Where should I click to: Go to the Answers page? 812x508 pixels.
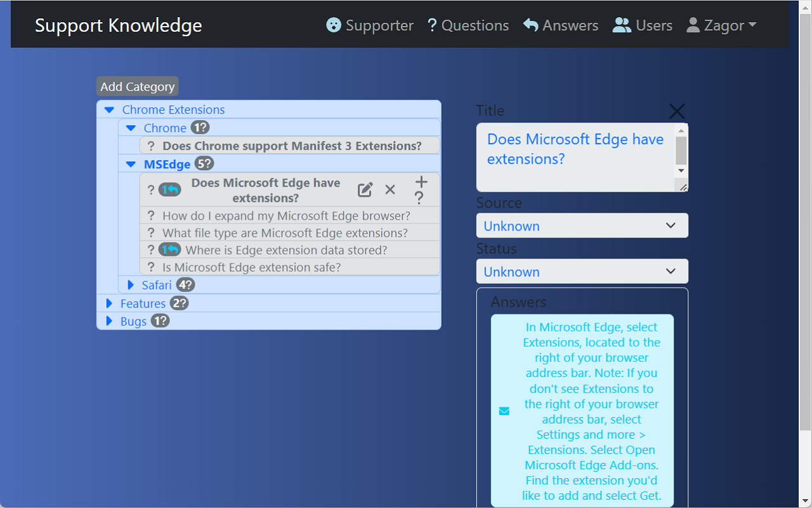tap(561, 25)
